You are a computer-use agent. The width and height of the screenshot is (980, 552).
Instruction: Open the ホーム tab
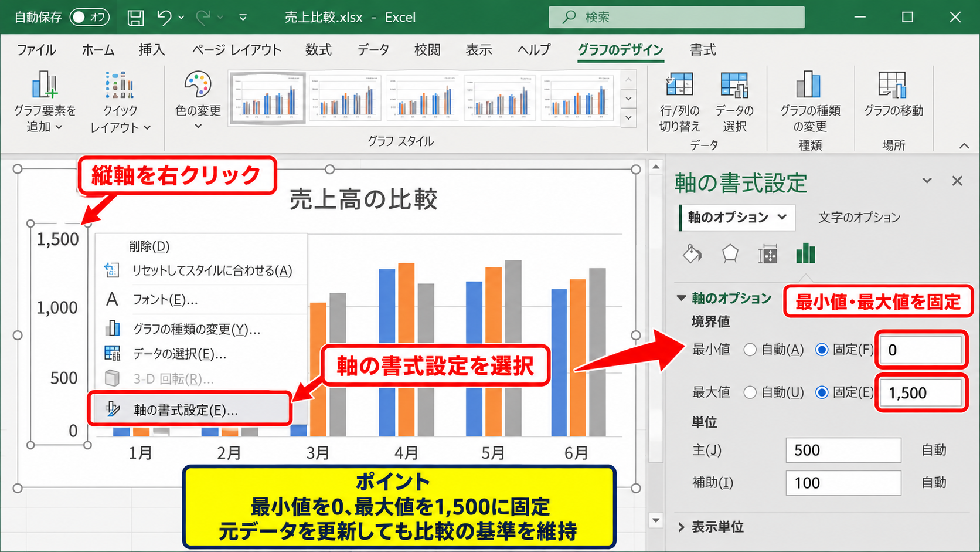click(x=98, y=50)
